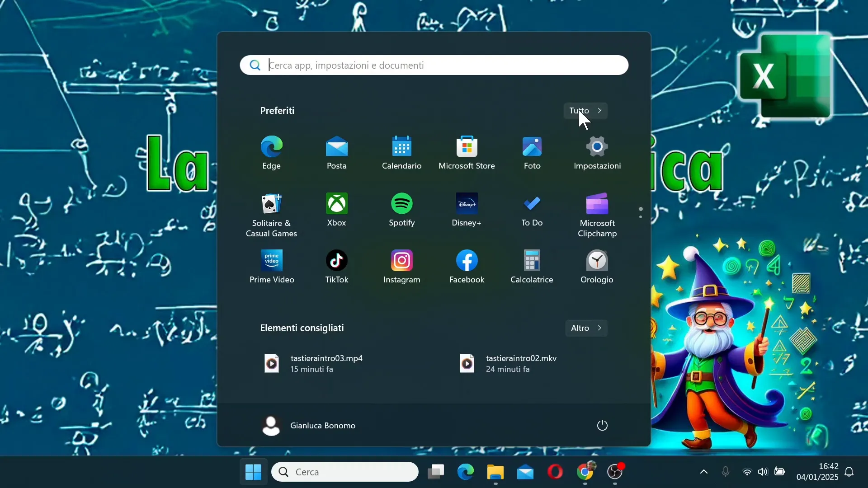
Task: Show all apps with Tutto button
Action: point(585,111)
